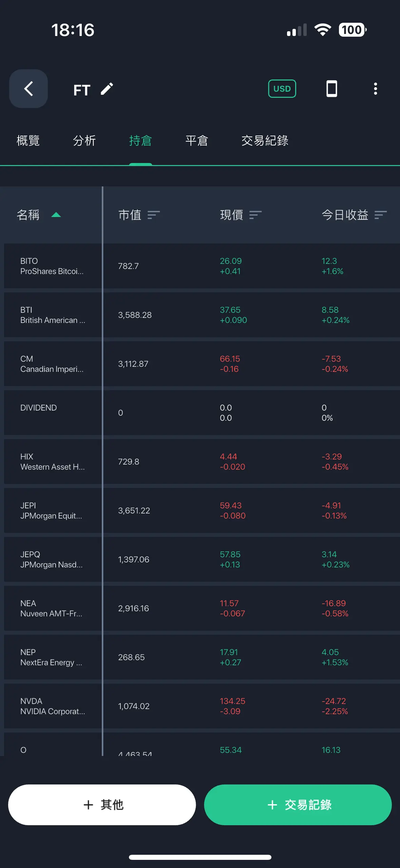This screenshot has height=868, width=400.
Task: Edit the FT portfolio name with the pencil icon
Action: (107, 89)
